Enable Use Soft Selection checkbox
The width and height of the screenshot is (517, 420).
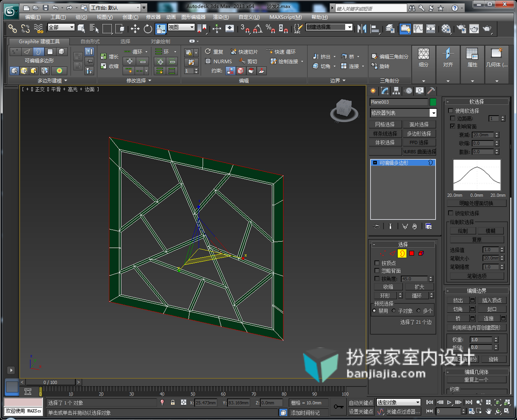pos(451,111)
